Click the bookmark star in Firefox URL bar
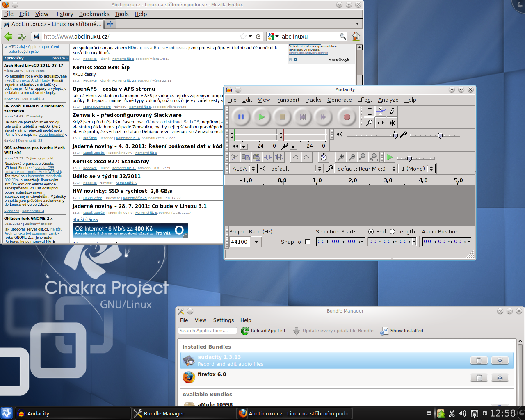Image resolution: width=525 pixels, height=420 pixels. point(243,37)
